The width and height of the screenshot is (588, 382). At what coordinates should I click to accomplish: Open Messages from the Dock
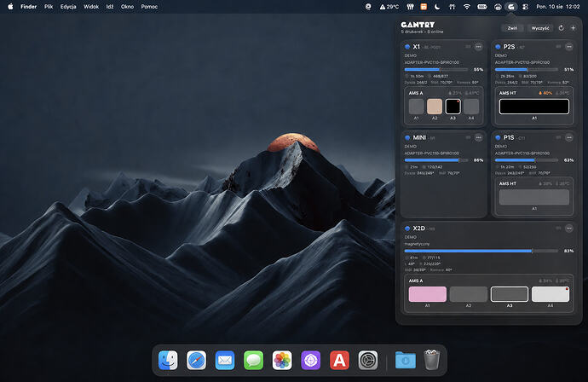coord(253,360)
